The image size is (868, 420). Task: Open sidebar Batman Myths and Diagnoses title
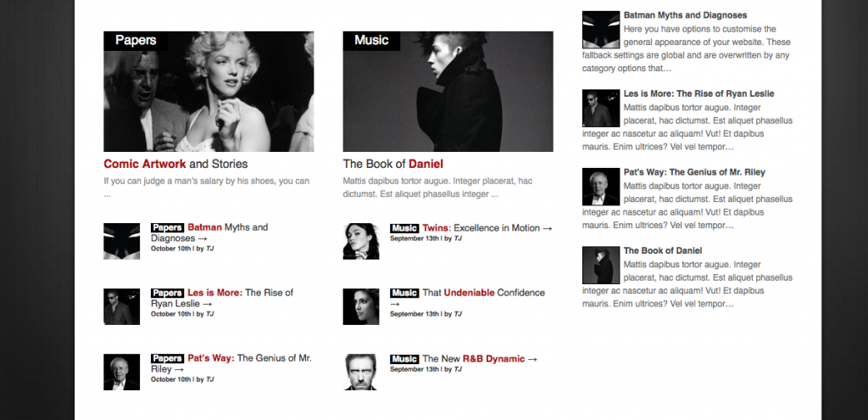pyautogui.click(x=685, y=15)
